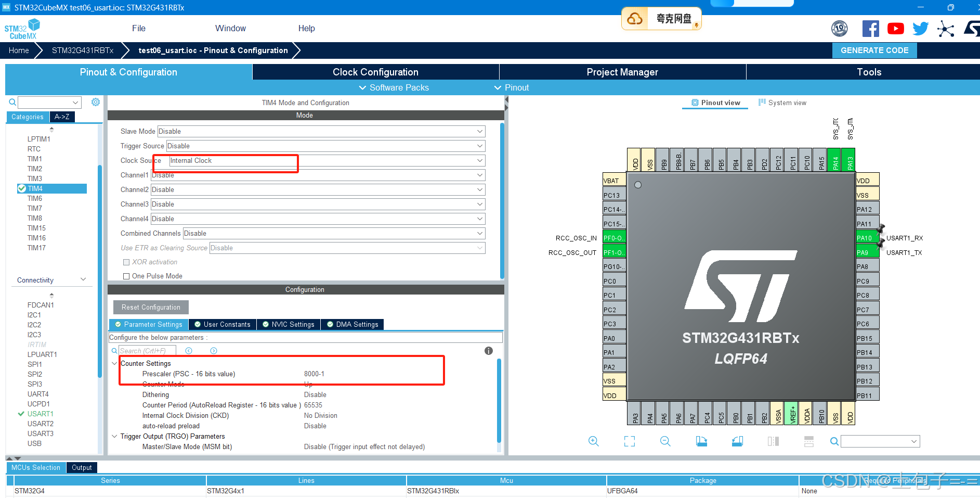This screenshot has height=498, width=980.
Task: Switch to A->Z sorting tab
Action: tap(62, 117)
